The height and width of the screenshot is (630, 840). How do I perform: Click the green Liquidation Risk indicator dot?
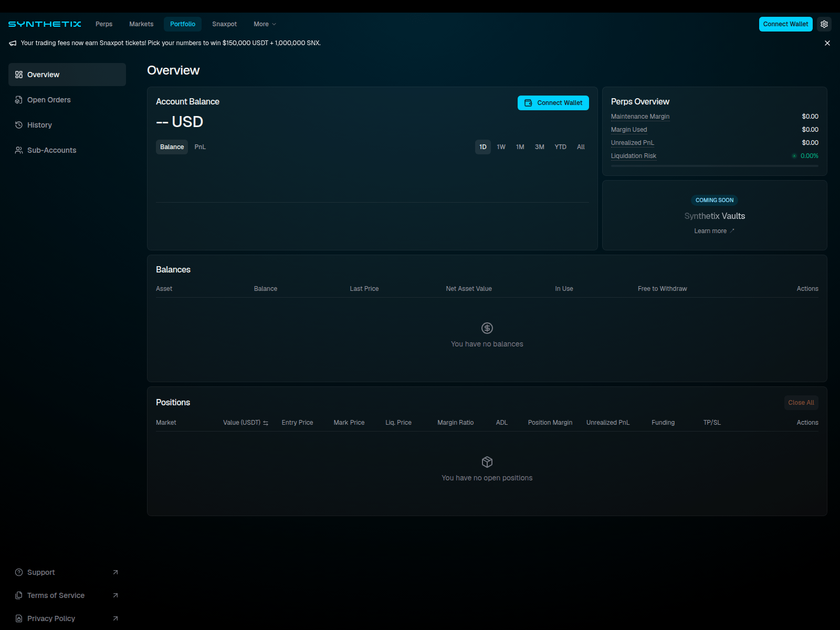pos(794,156)
